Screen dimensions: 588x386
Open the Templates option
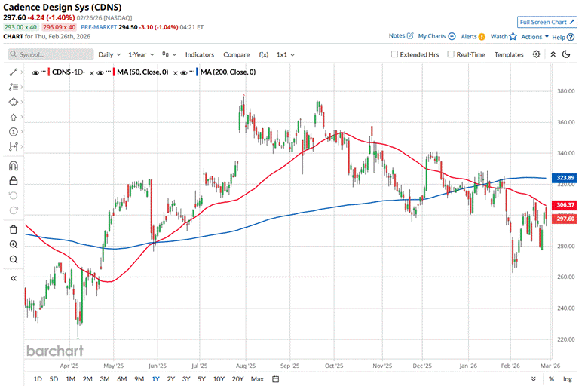click(x=509, y=54)
